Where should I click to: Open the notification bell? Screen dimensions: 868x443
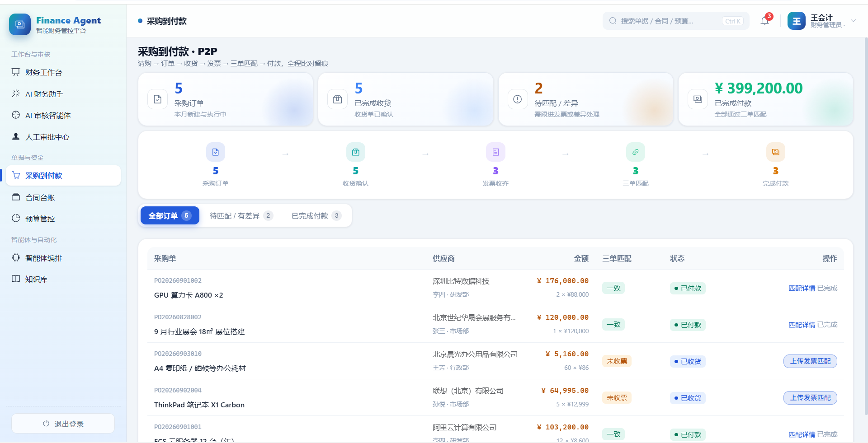765,21
